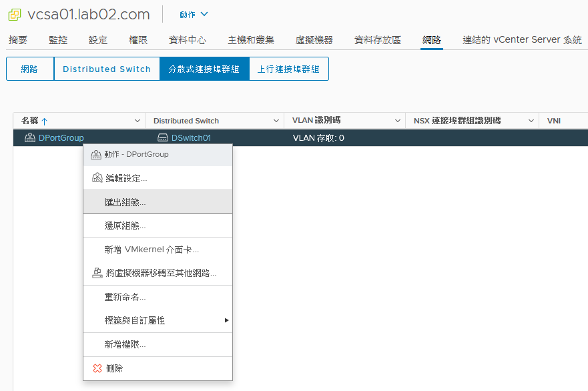Viewport: 588px width, 391px height.
Task: Open the 虛擬機器 tab
Action: 314,40
